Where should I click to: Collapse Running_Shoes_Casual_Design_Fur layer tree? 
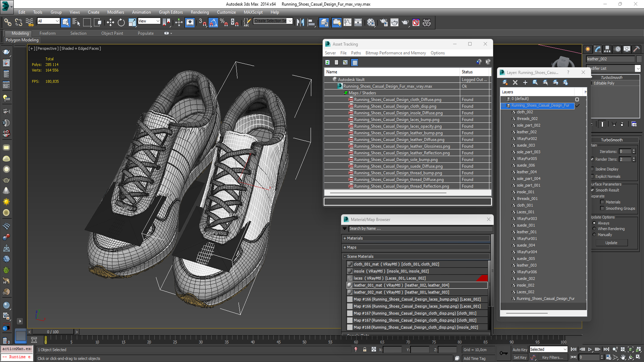(503, 106)
